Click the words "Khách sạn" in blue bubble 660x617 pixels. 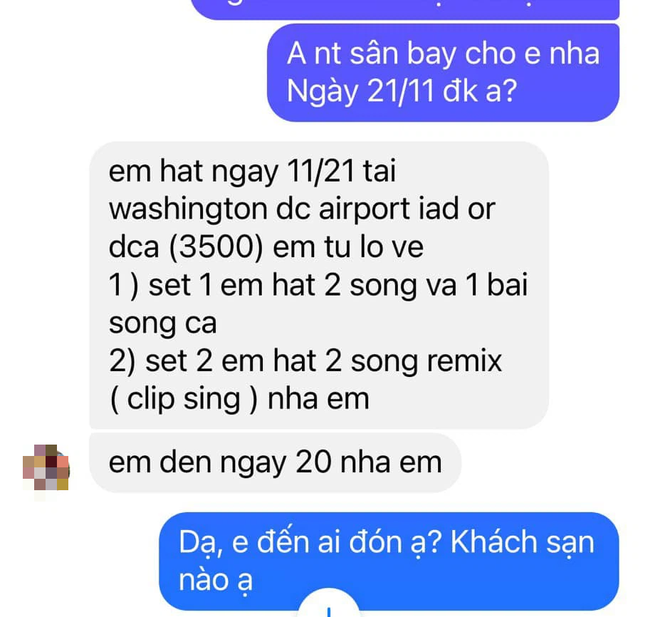point(522,542)
